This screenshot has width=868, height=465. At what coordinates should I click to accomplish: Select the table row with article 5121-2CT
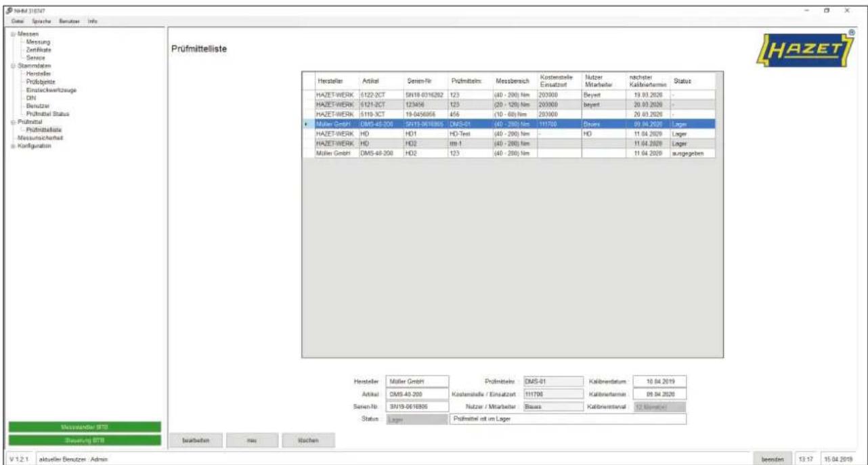pyautogui.click(x=508, y=105)
